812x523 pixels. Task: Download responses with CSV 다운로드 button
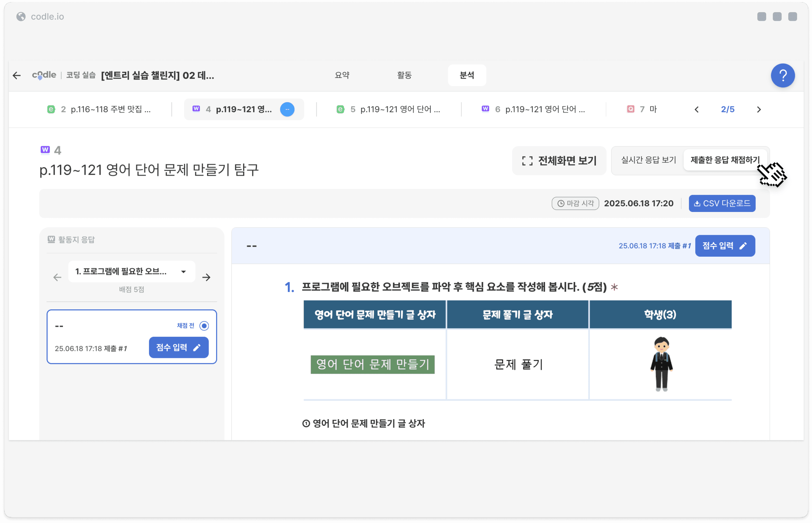tap(722, 203)
